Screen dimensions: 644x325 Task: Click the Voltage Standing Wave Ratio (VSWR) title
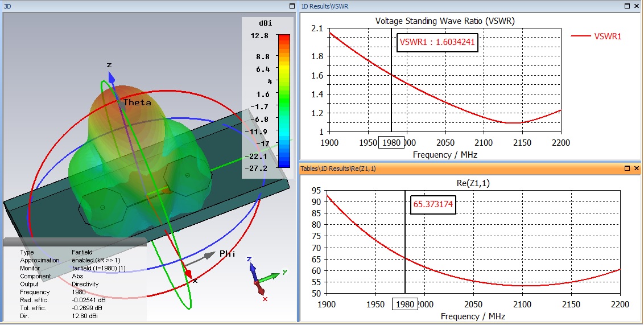click(x=445, y=21)
